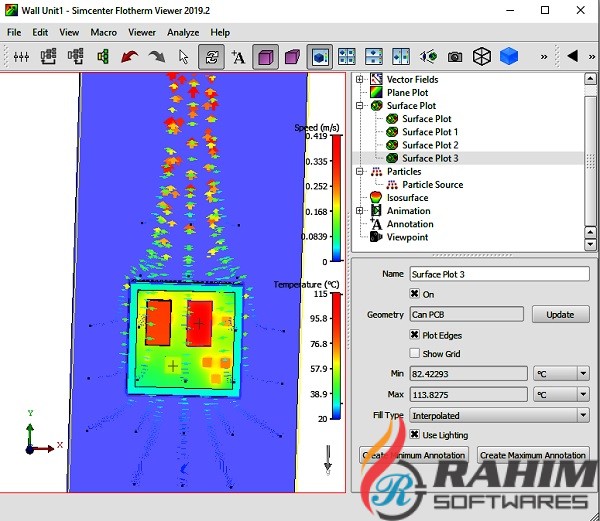This screenshot has width=600, height=521.
Task: Select Surface Plot 1 in tree
Action: (x=430, y=132)
